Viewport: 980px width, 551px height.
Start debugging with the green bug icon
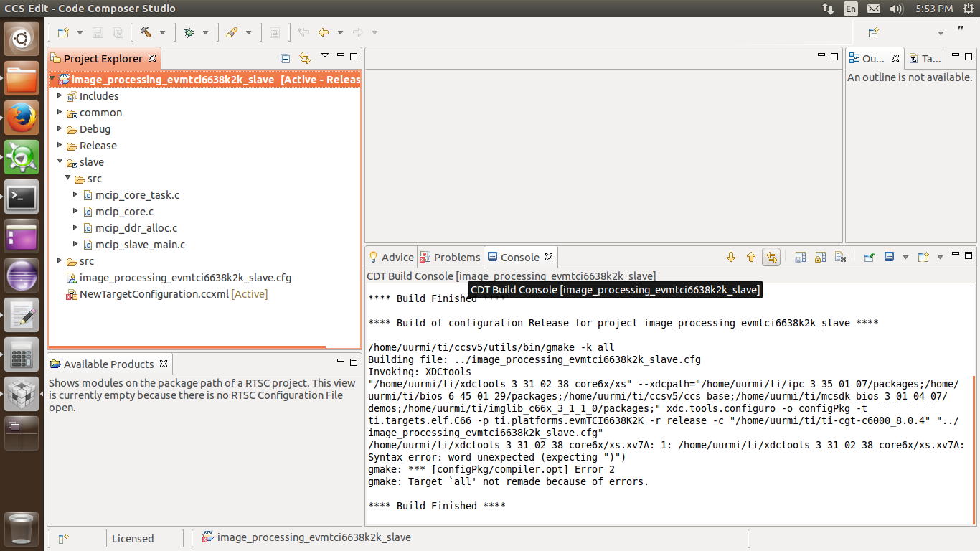[x=189, y=32]
